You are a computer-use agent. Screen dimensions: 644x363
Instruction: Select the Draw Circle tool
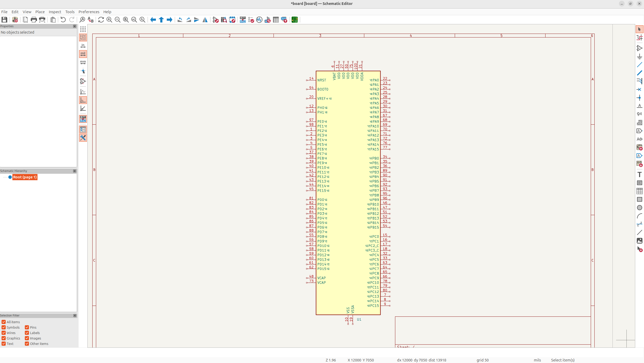pos(639,208)
